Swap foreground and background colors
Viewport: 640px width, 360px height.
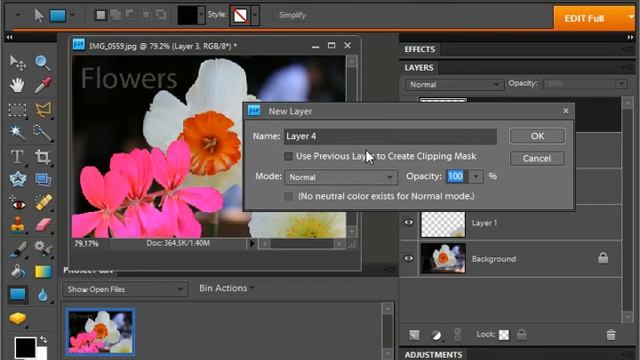point(44,340)
